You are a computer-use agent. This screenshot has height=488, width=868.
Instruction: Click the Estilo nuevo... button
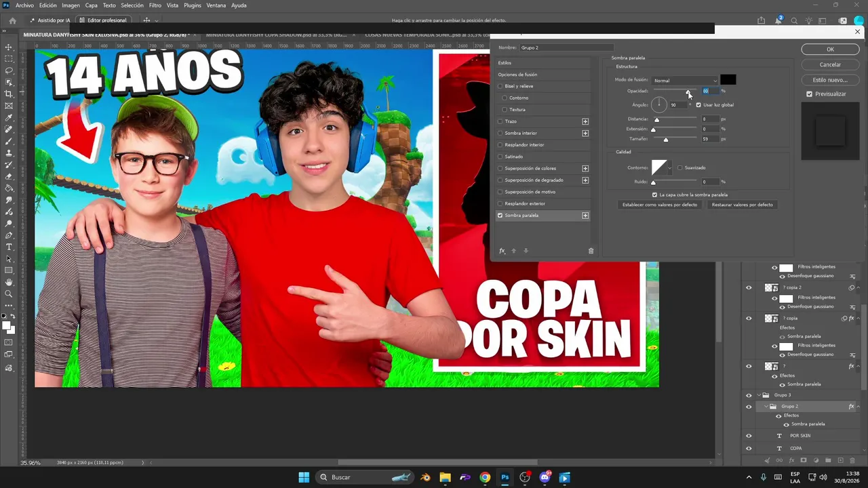830,80
